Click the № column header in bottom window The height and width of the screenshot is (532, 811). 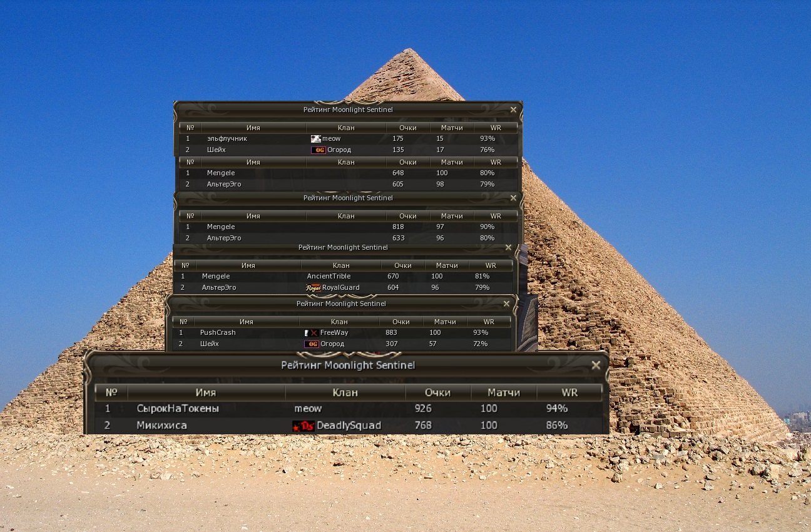click(x=110, y=392)
